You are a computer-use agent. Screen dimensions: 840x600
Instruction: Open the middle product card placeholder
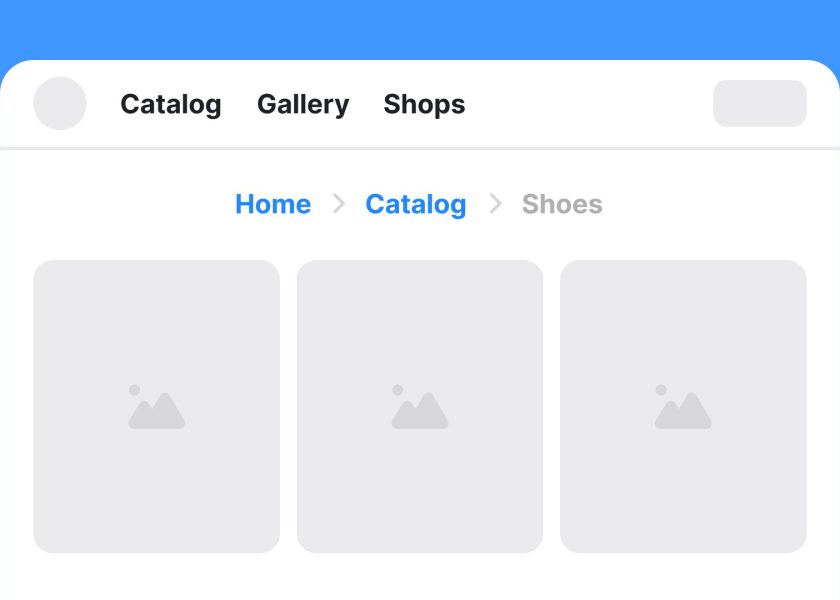pos(420,407)
